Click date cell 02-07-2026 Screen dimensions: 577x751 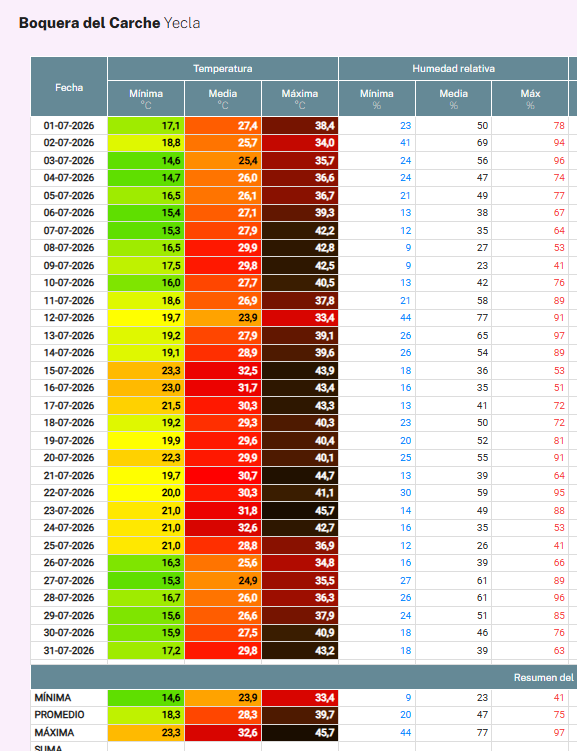[69, 143]
